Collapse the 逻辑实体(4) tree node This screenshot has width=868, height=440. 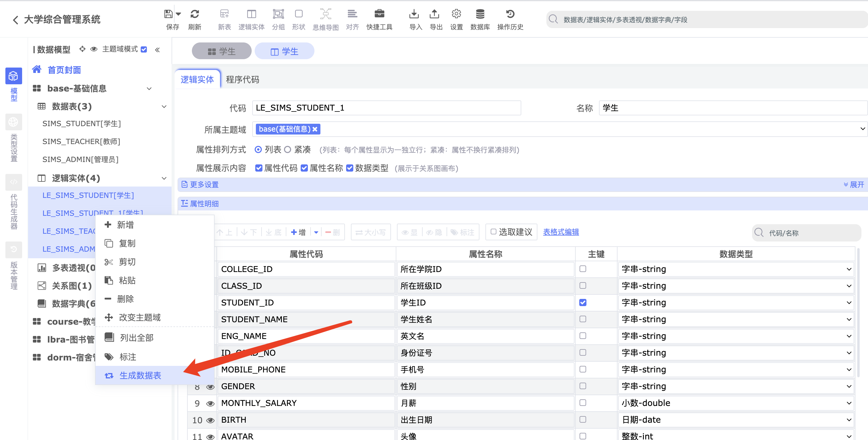coord(164,178)
